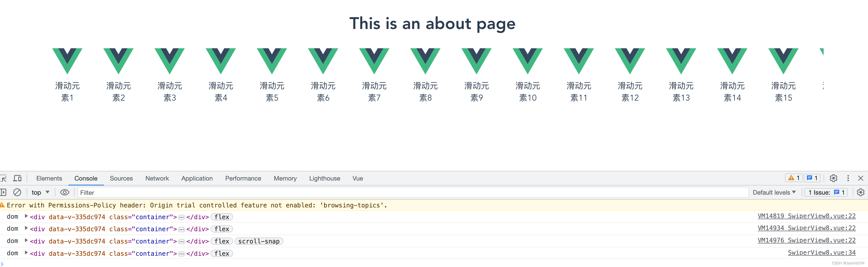Open DevTools settings gear in tab bar
This screenshot has width=868, height=267.
coord(833,178)
